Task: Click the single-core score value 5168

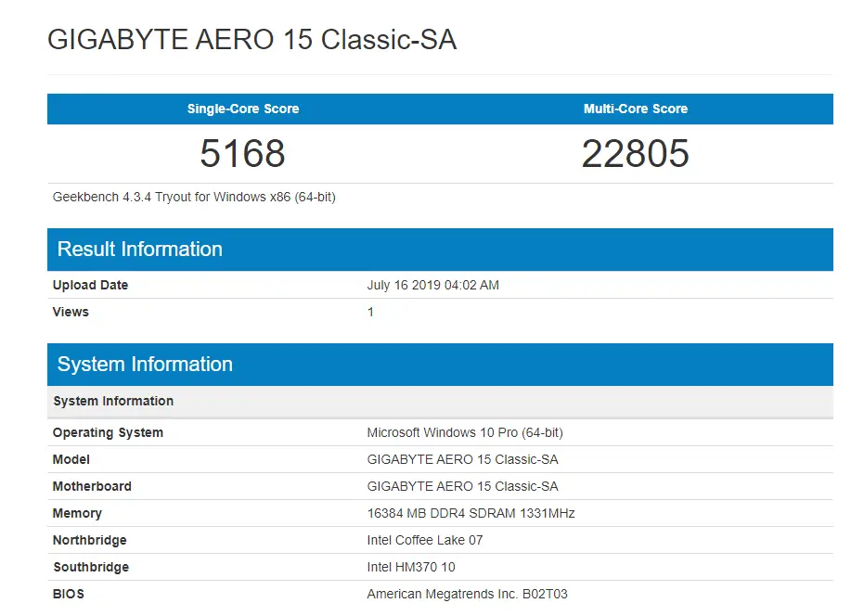Action: click(242, 153)
